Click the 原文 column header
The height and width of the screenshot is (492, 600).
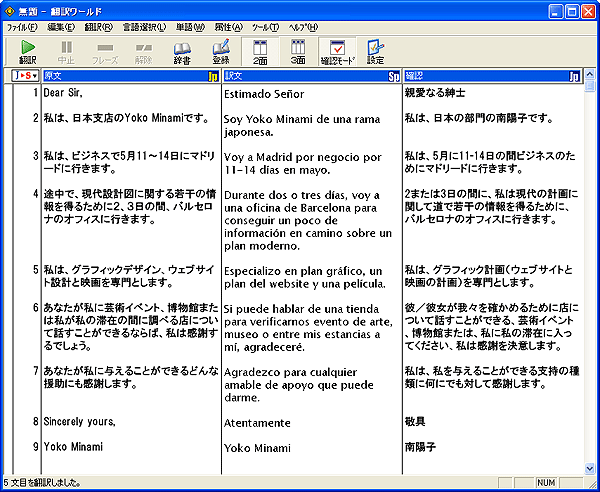tap(131, 76)
